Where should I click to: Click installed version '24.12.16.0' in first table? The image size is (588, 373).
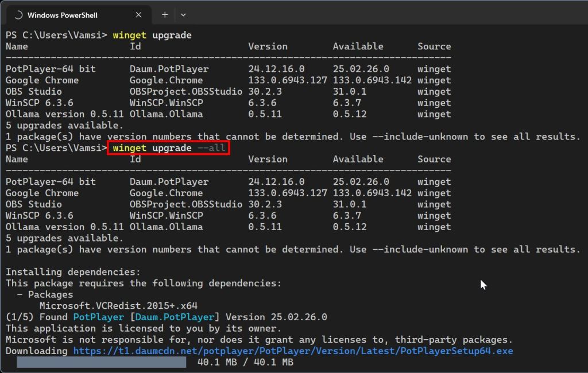[x=276, y=69]
